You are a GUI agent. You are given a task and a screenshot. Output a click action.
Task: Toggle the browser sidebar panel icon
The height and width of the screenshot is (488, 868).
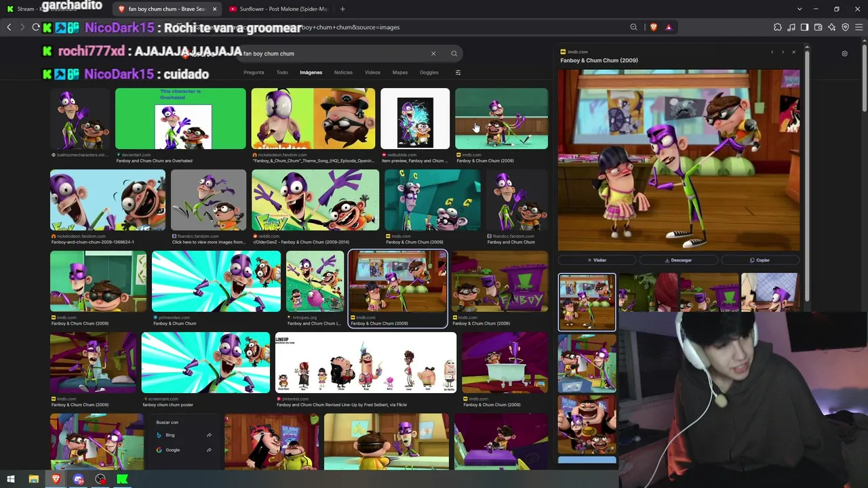point(804,27)
